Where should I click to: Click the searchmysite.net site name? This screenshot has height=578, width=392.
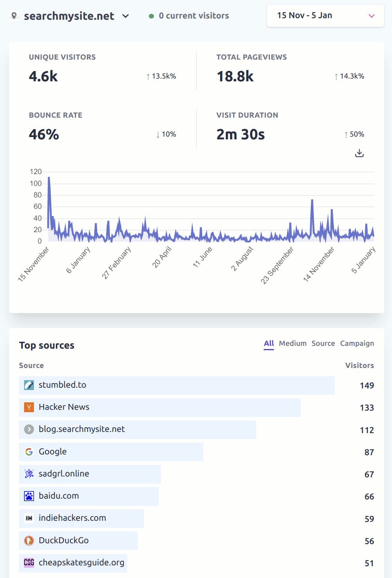pyautogui.click(x=69, y=16)
